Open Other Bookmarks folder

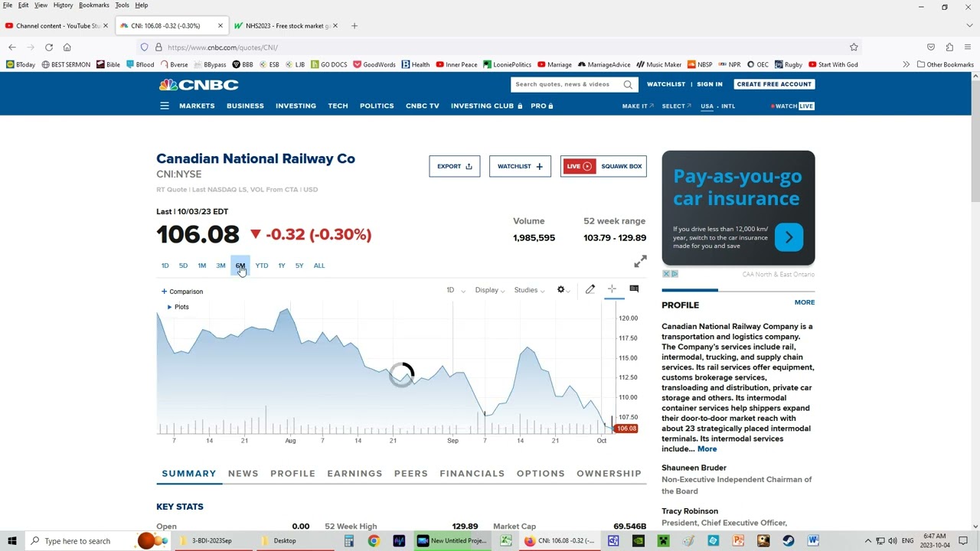tap(945, 64)
